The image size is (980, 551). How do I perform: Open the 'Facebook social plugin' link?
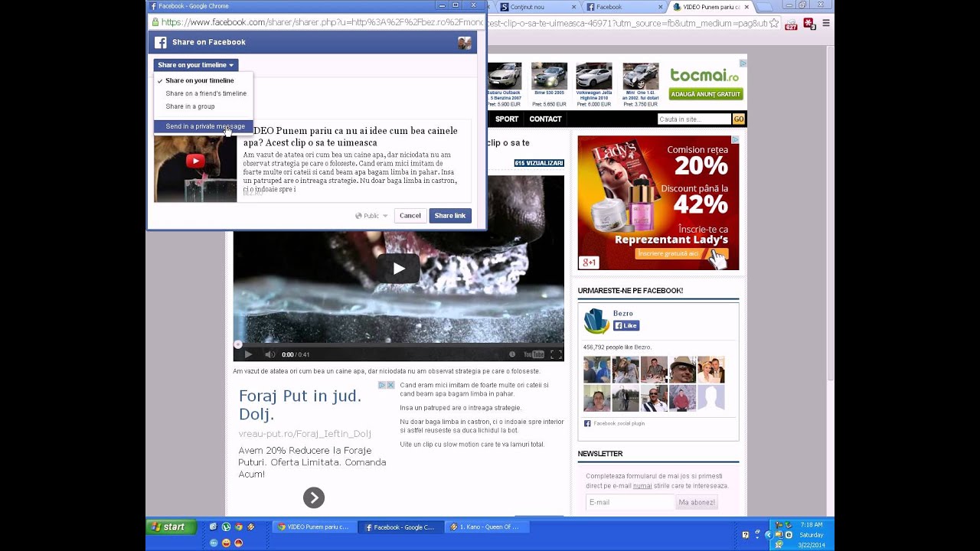click(619, 423)
